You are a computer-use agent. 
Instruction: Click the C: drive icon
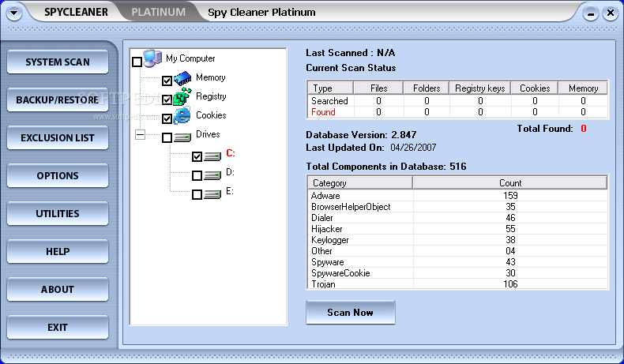[212, 157]
